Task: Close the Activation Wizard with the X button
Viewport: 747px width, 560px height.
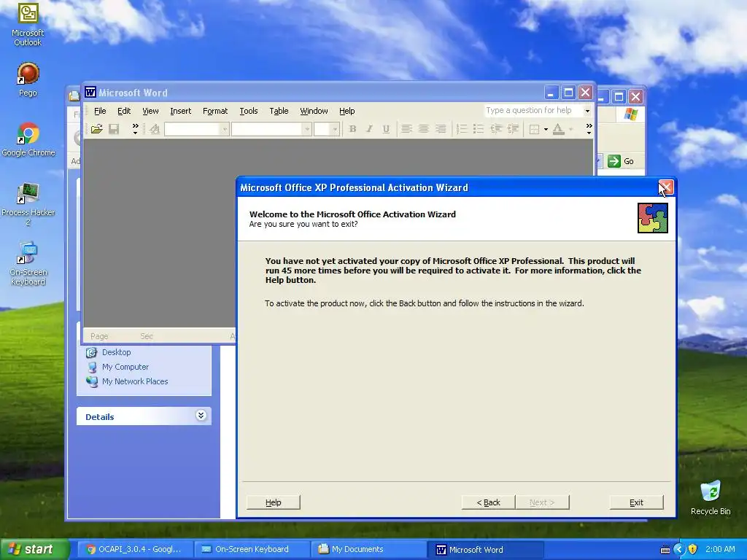Action: [x=665, y=187]
